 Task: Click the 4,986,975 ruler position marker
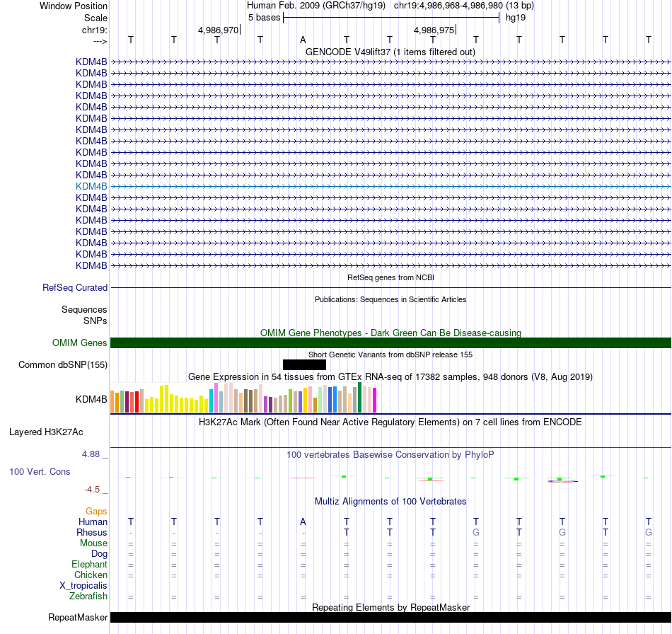[434, 30]
